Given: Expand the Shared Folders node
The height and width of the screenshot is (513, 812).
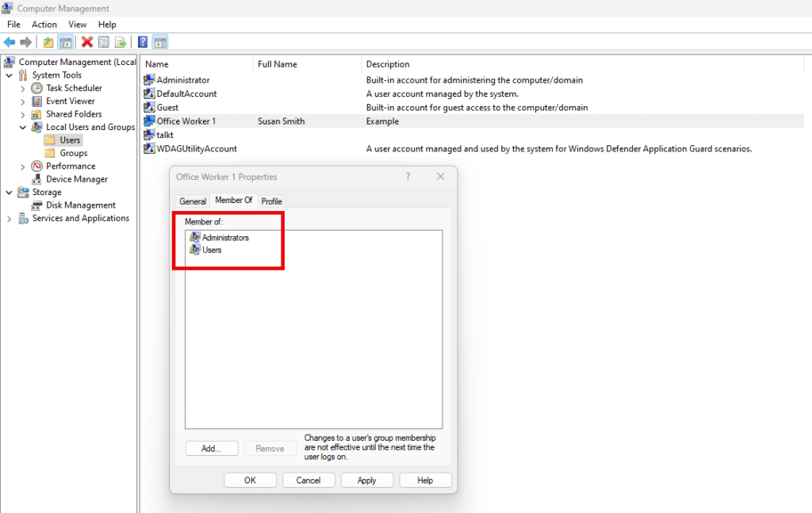Looking at the screenshot, I should (23, 114).
